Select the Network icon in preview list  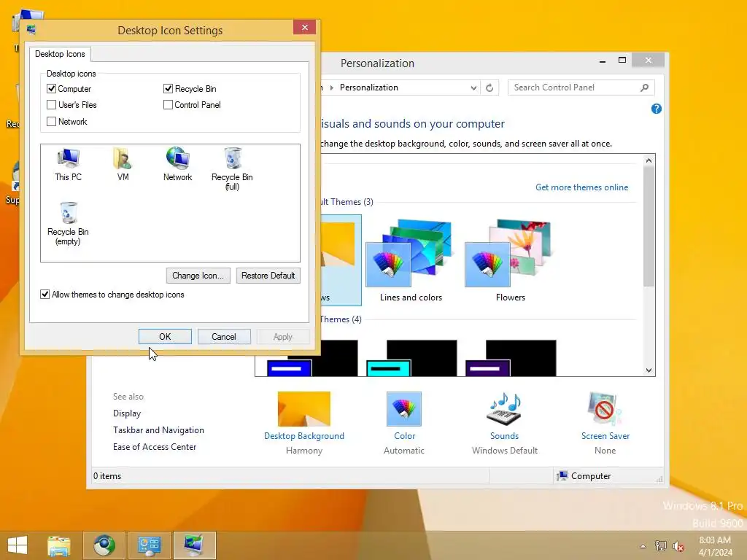point(178,165)
